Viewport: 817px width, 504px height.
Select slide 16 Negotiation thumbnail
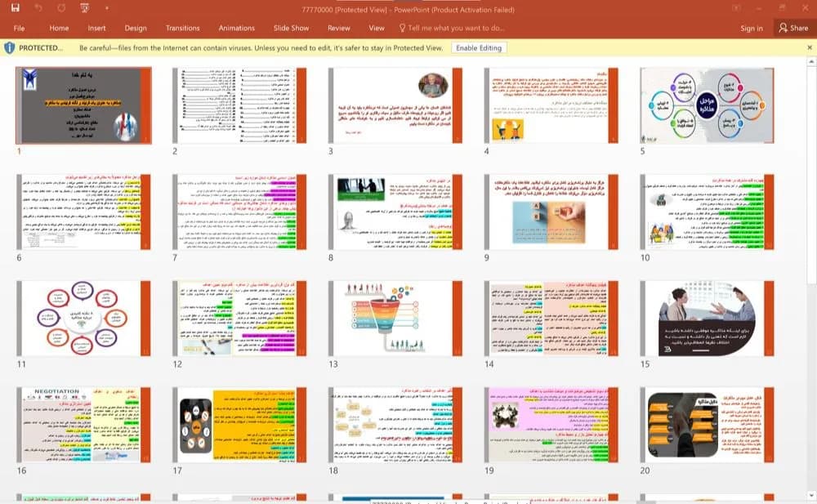(83, 425)
